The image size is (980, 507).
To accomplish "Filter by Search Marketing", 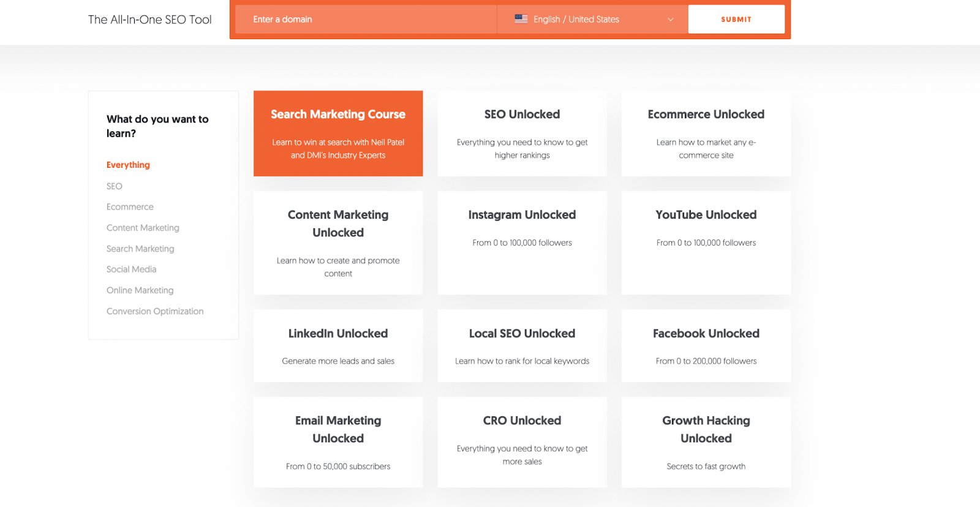I will (x=140, y=249).
